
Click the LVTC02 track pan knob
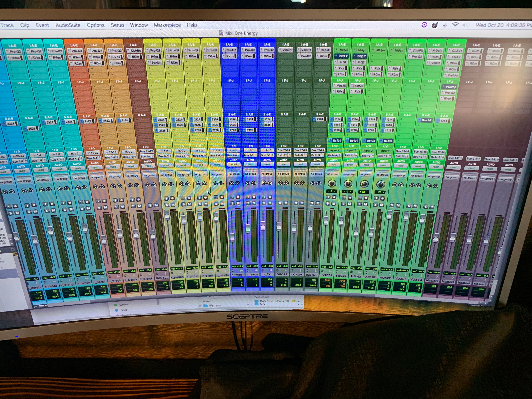click(x=332, y=184)
